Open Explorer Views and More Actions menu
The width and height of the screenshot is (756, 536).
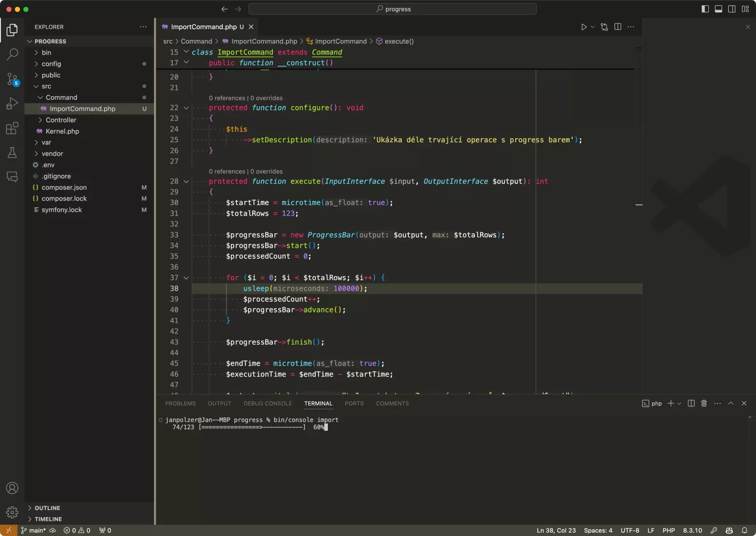point(143,27)
